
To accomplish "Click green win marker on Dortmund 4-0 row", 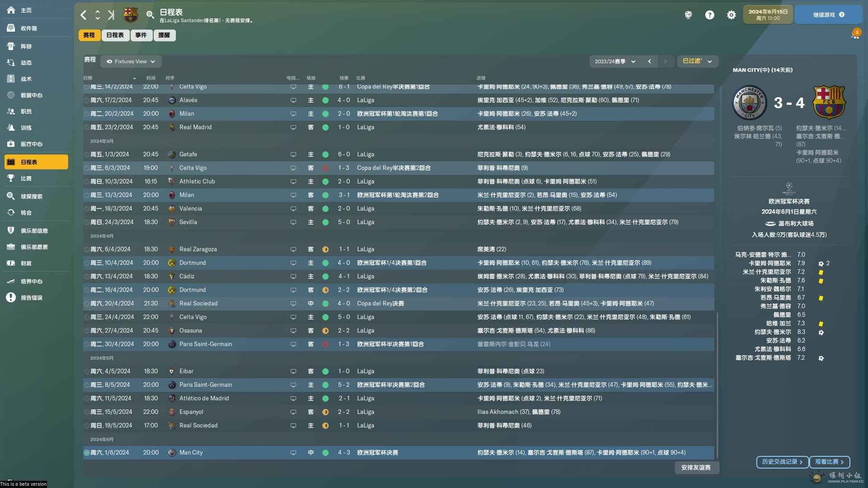I will pos(325,263).
